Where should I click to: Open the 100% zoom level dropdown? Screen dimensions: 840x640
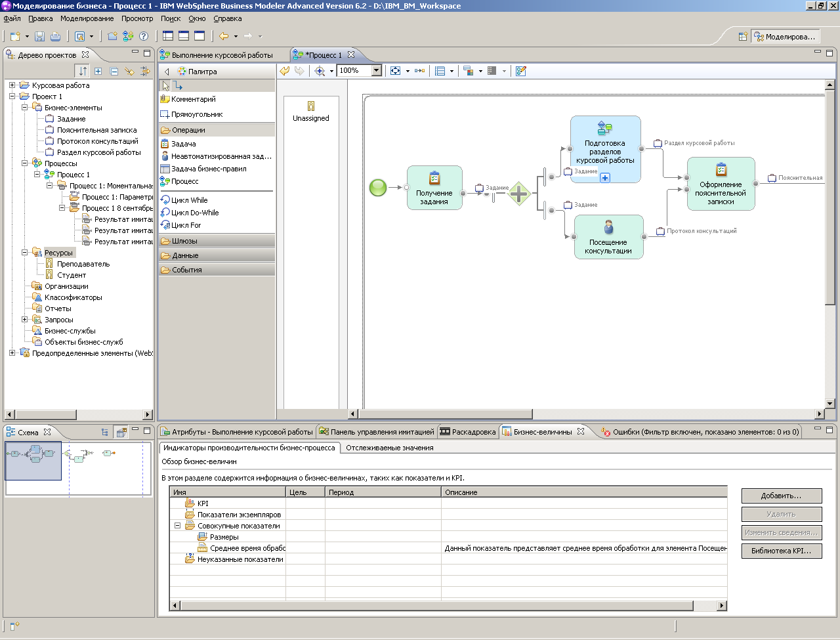pos(377,70)
